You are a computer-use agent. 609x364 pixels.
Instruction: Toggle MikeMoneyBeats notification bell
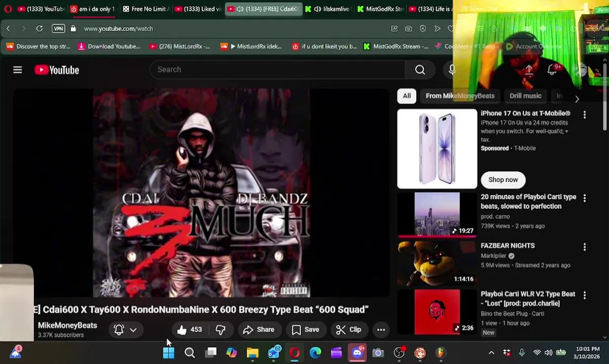[x=119, y=330]
